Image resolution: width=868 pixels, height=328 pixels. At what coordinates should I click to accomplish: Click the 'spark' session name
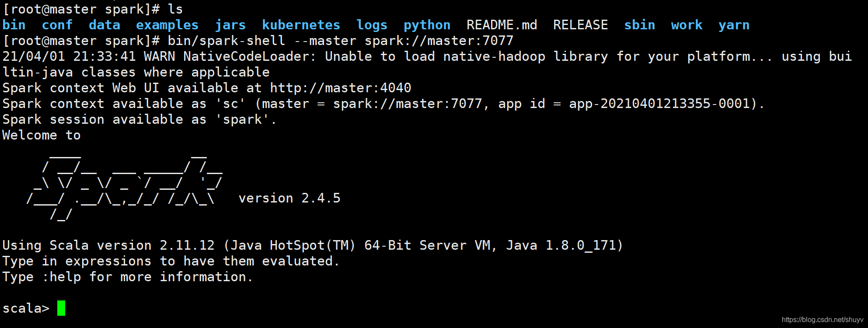tap(243, 119)
